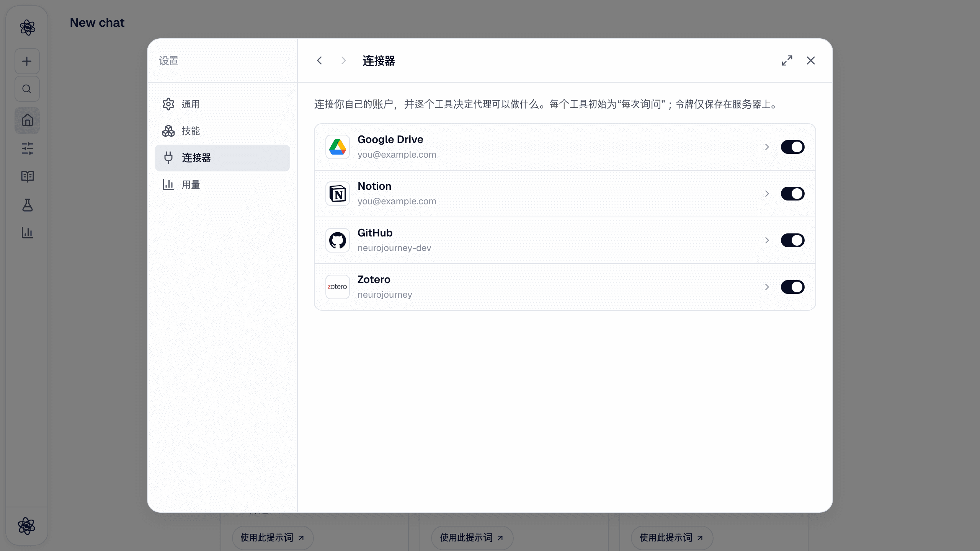Click the leftmost 使用此提示词 button
The image size is (980, 551).
tap(273, 538)
